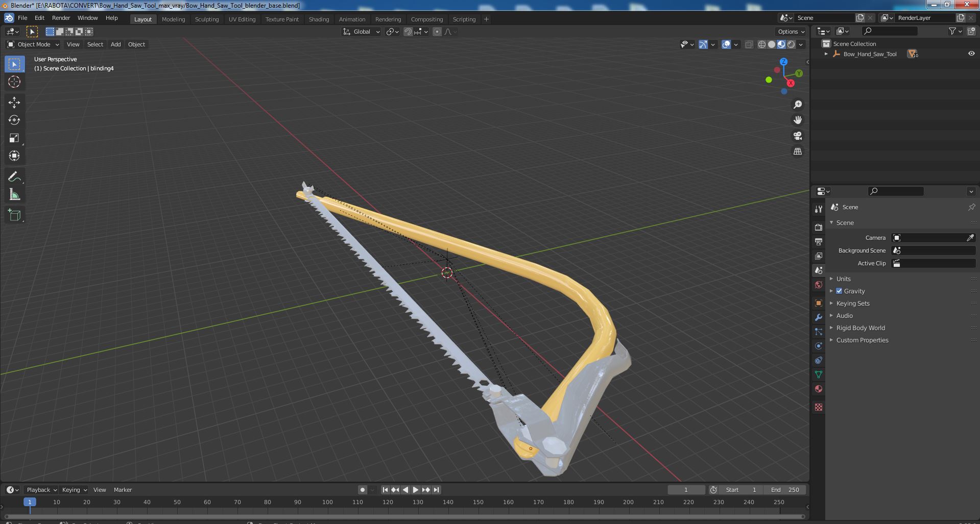Click the Camera field in Scene properties
This screenshot has height=524, width=980.
tap(934, 238)
